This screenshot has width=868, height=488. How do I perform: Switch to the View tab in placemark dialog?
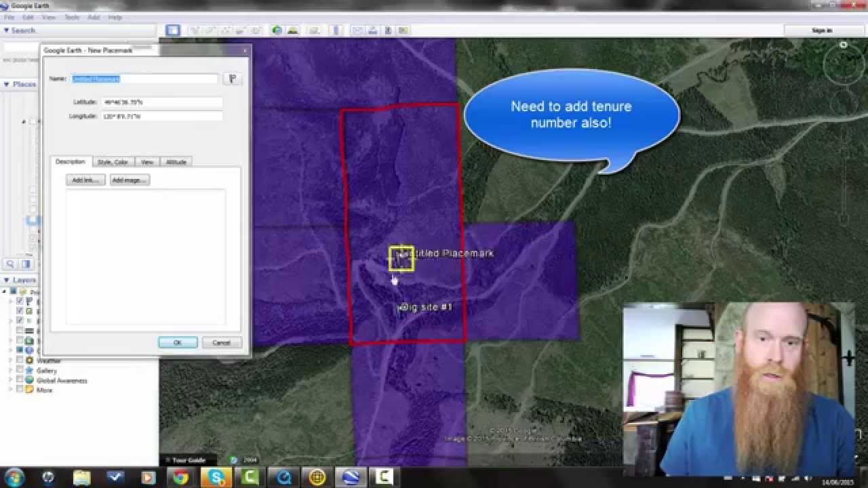click(x=147, y=162)
